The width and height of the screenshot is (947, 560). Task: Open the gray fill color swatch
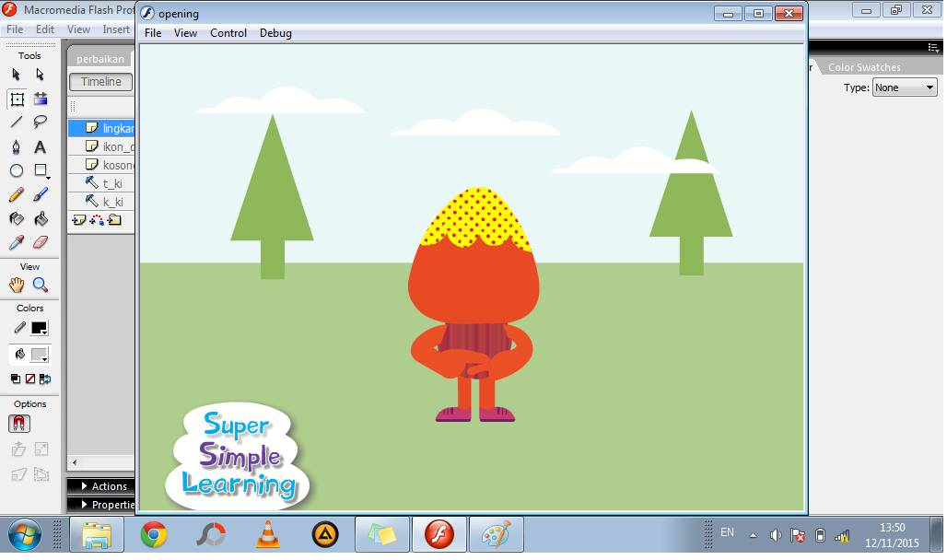pyautogui.click(x=40, y=355)
